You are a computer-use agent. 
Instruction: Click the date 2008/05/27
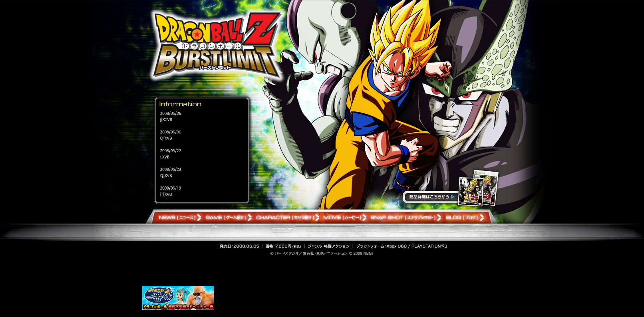point(171,151)
